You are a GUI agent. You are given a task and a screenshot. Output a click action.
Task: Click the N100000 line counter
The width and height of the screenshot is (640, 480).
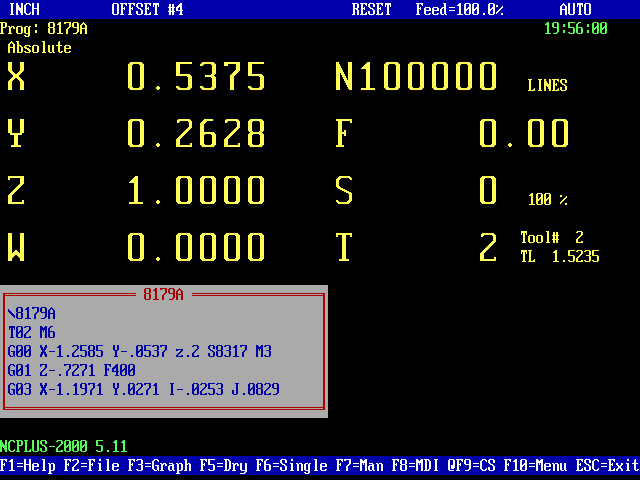tap(416, 76)
